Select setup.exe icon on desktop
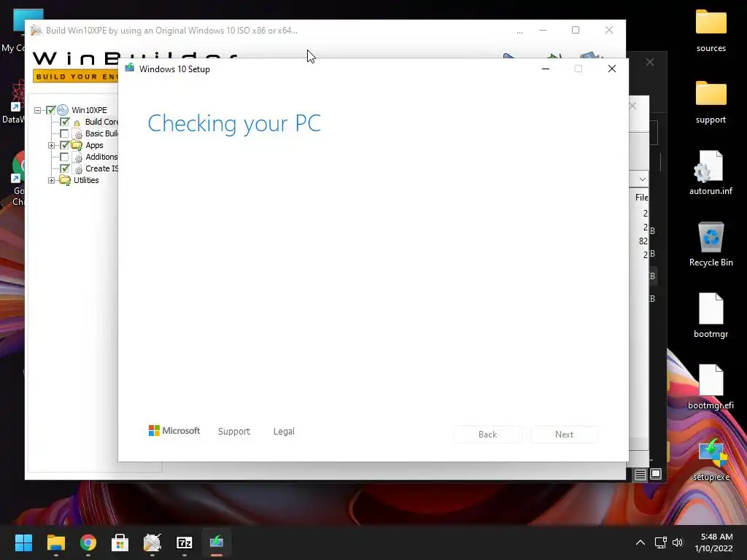 pos(711,459)
